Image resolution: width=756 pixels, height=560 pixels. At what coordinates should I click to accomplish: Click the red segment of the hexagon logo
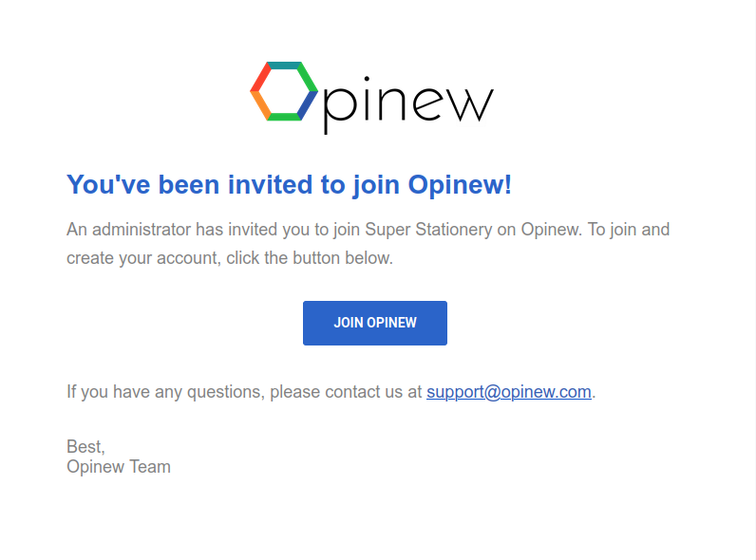click(258, 77)
